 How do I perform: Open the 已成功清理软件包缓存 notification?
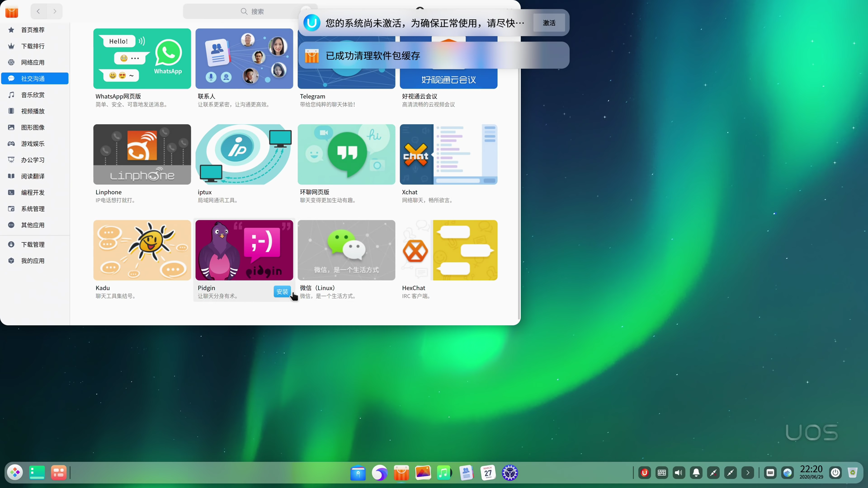434,55
